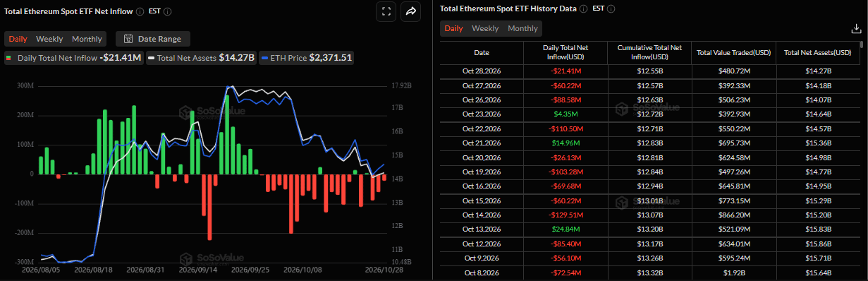The width and height of the screenshot is (868, 281).
Task: Click Cumulative Total Net Inflow(USD) header
Action: pos(649,52)
